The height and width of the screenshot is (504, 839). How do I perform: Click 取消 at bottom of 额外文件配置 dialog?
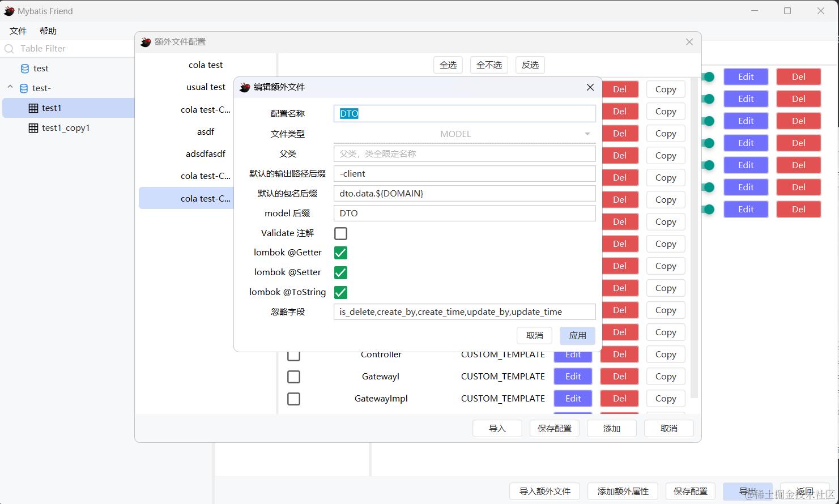[669, 429]
